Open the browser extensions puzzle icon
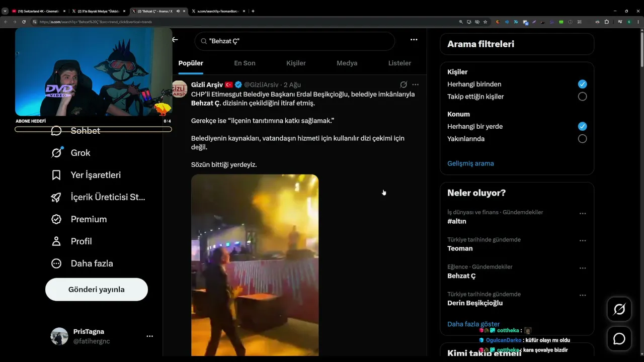 606,22
